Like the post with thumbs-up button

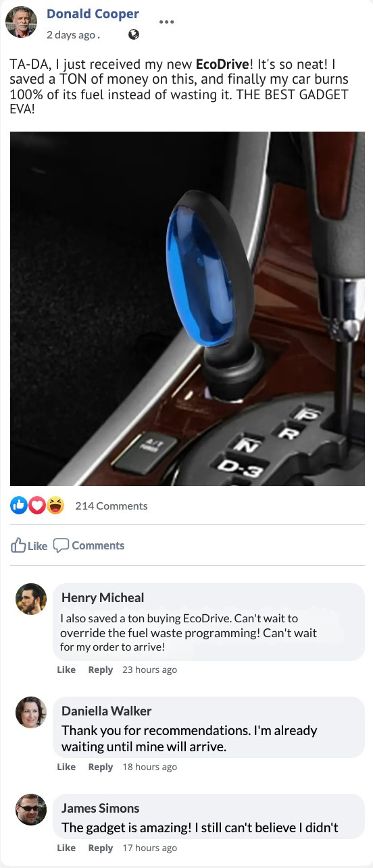[29, 545]
